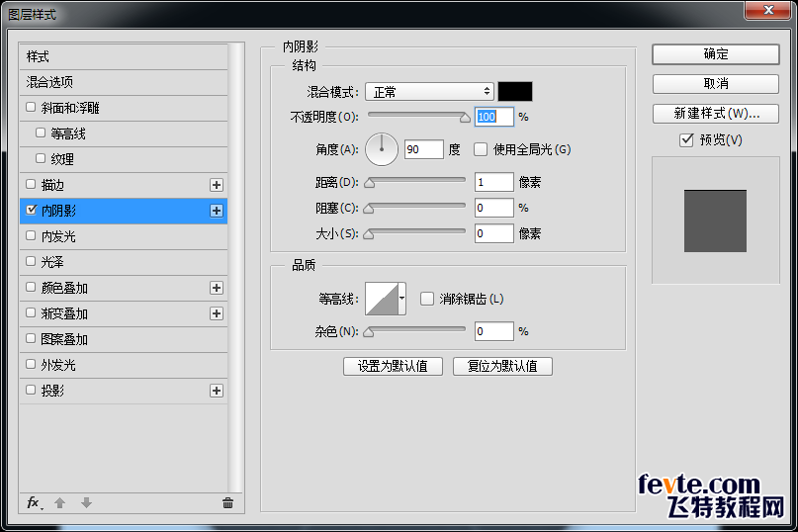The image size is (798, 532).
Task: Click the 角度 value field showing 90
Action: (424, 149)
